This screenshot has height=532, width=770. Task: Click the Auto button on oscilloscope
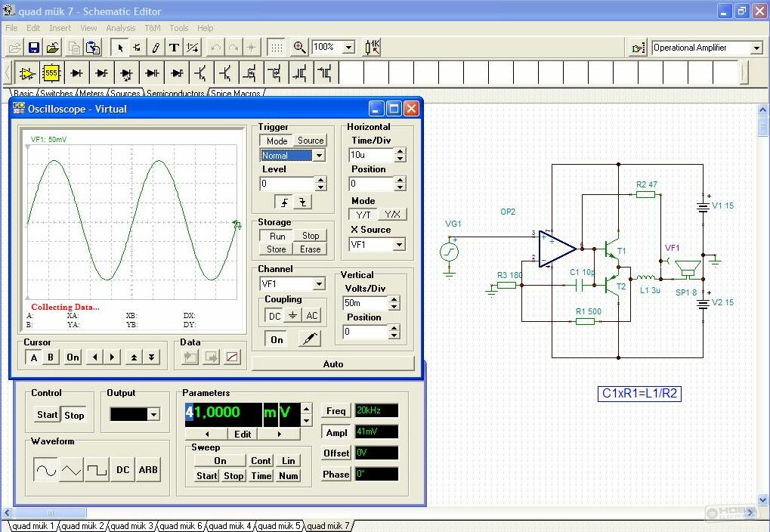[333, 364]
